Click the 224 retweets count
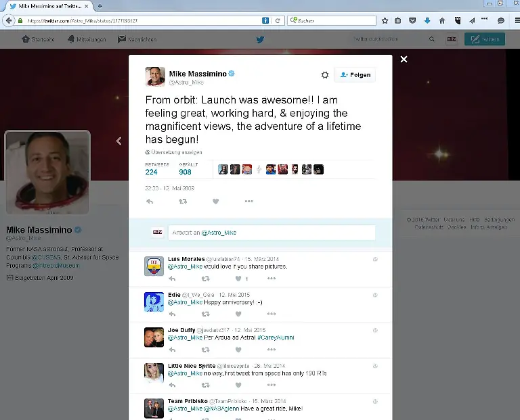The image size is (520, 420). [151, 172]
